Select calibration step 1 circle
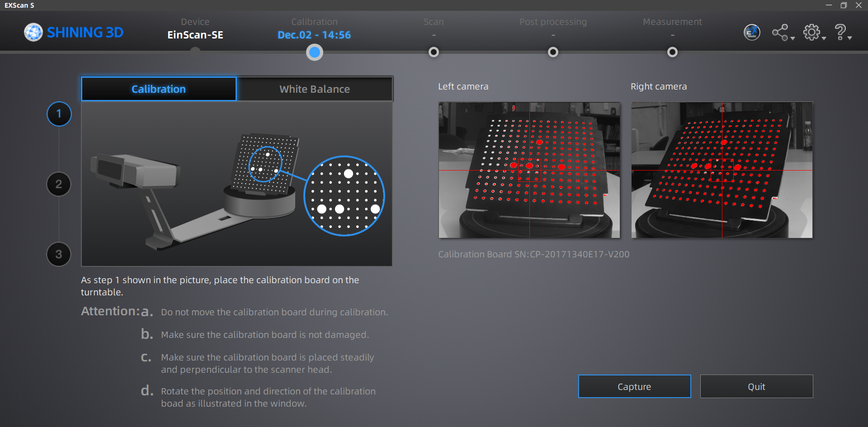Image resolution: width=868 pixels, height=427 pixels. [59, 114]
